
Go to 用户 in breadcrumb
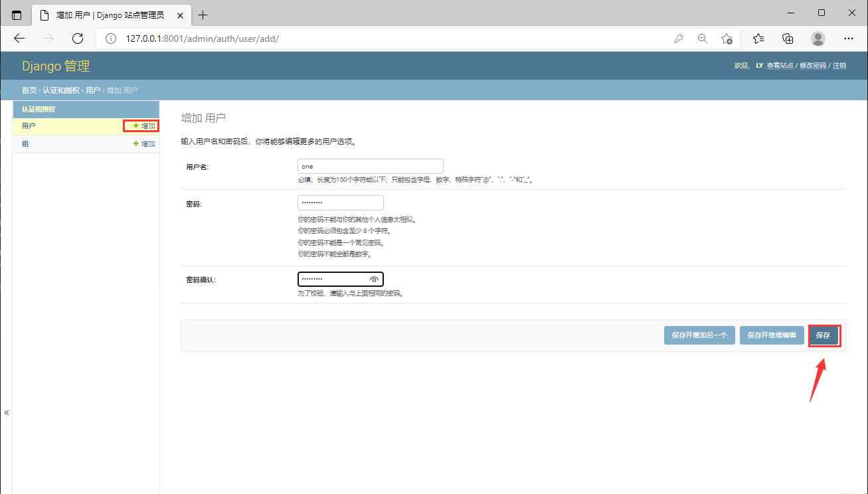[93, 90]
